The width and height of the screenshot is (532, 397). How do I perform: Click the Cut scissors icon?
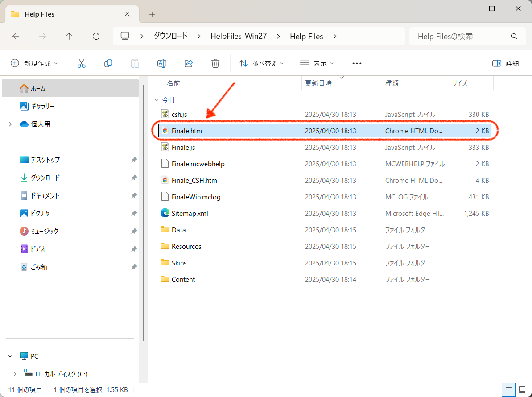pyautogui.click(x=82, y=63)
